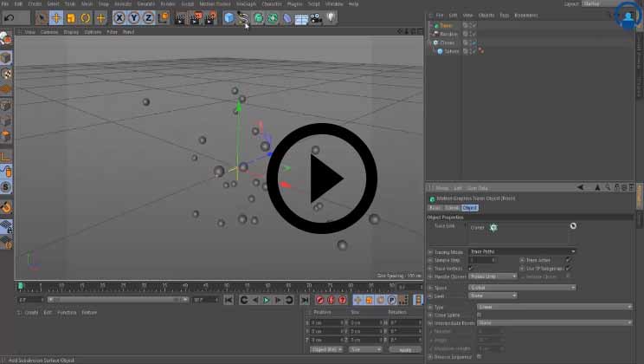Click the light bulb Light icon
The width and height of the screenshot is (644, 364).
331,17
